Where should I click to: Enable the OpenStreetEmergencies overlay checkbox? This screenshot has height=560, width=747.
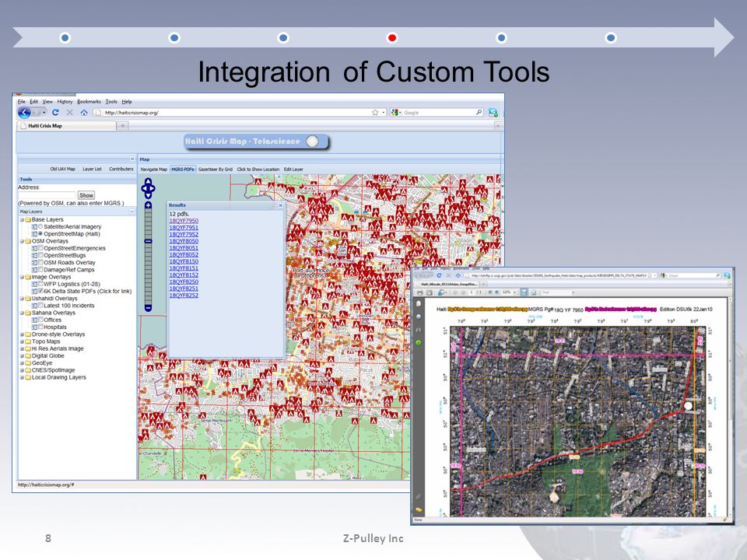pyautogui.click(x=40, y=249)
